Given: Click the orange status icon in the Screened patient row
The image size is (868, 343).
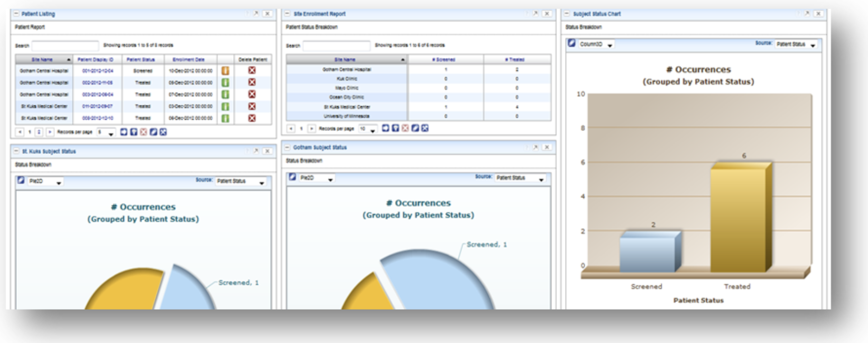Looking at the screenshot, I should (x=225, y=70).
